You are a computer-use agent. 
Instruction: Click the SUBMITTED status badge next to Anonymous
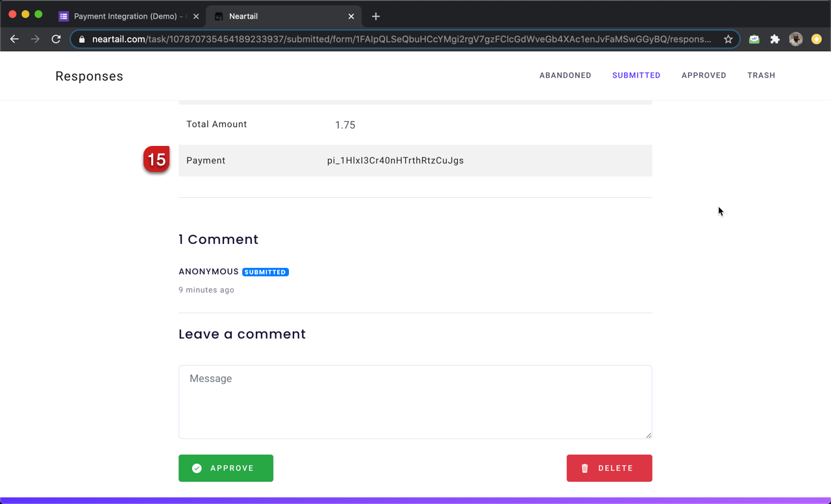point(266,272)
